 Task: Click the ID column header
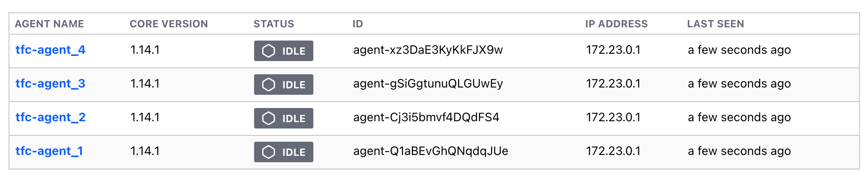(x=358, y=24)
